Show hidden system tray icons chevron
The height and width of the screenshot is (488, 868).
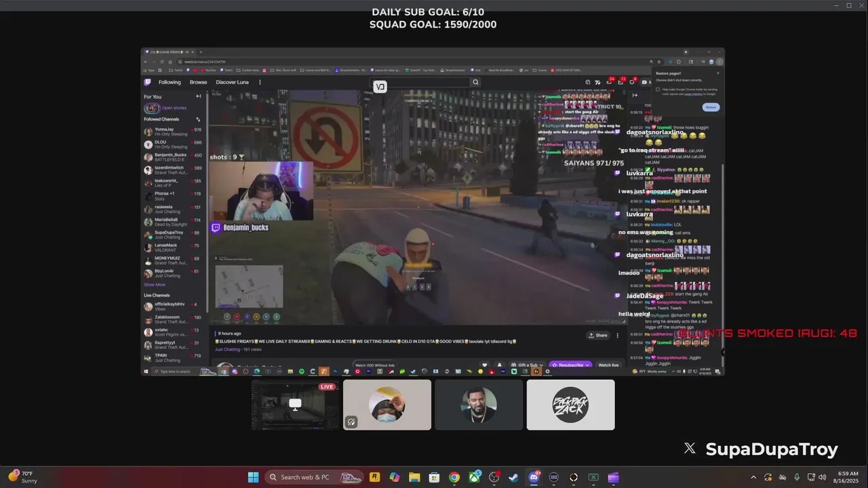tap(753, 477)
